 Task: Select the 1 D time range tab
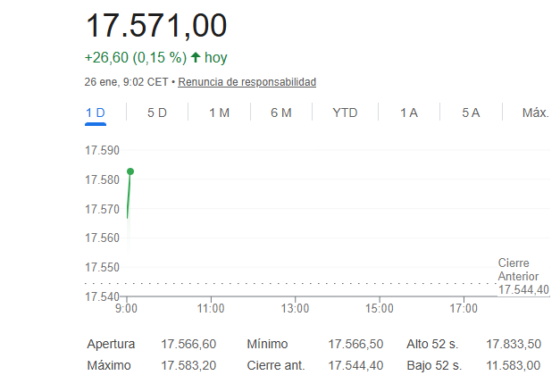tap(96, 113)
